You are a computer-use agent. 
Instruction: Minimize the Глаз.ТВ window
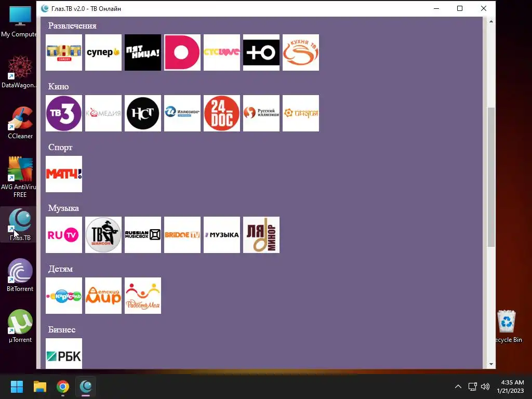tap(436, 8)
